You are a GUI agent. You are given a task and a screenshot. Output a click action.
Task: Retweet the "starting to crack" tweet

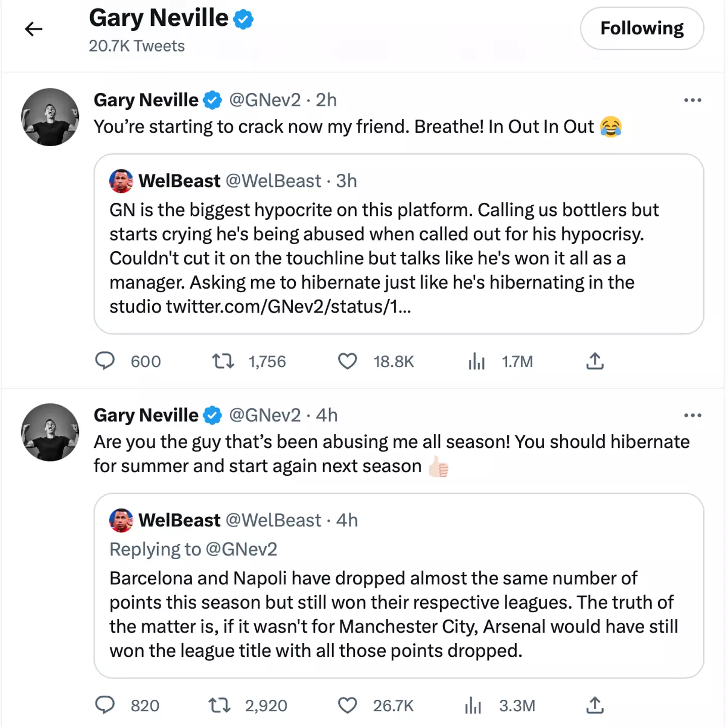tap(222, 361)
